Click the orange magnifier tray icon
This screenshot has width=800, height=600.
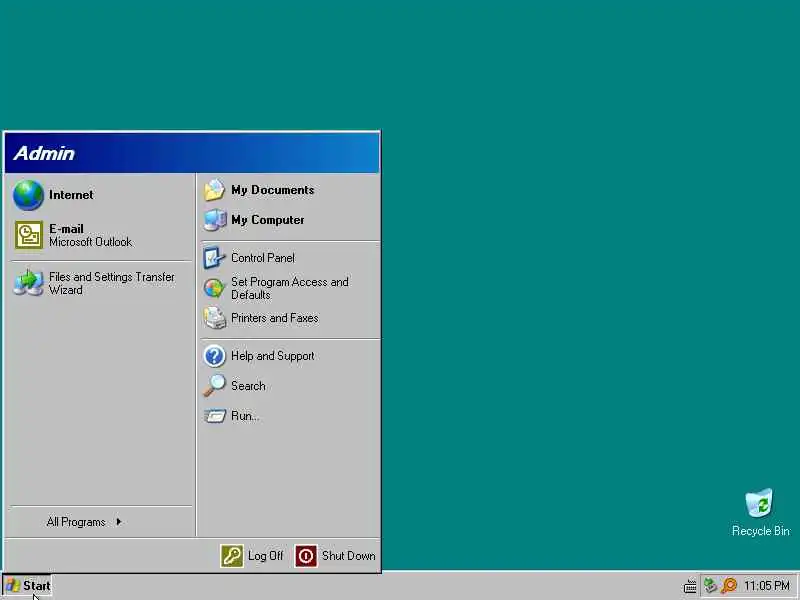730,585
